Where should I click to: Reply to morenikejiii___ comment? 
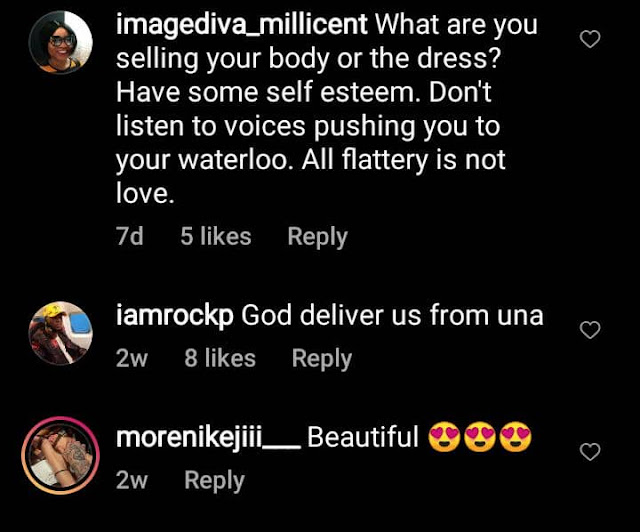click(x=214, y=480)
